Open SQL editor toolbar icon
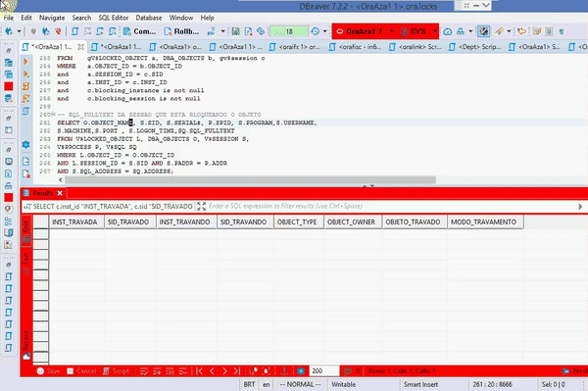Viewport: 588px width, 391px height. [x=75, y=31]
